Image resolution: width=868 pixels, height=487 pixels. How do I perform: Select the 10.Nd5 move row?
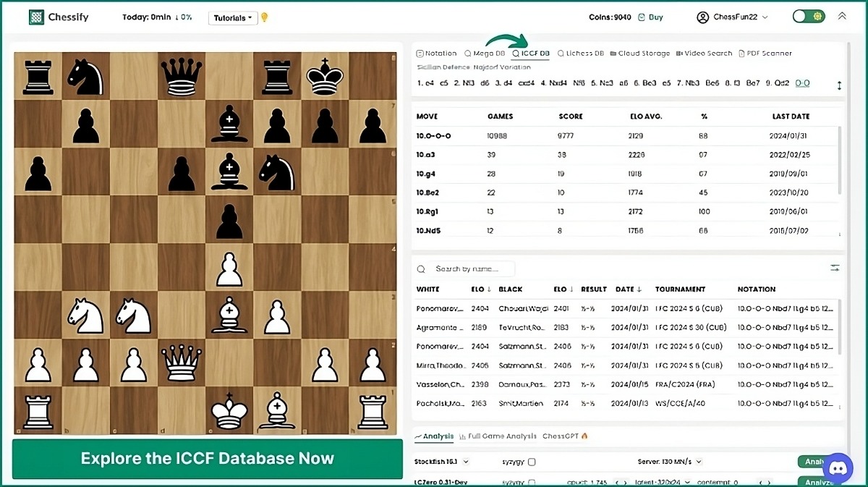(625, 230)
